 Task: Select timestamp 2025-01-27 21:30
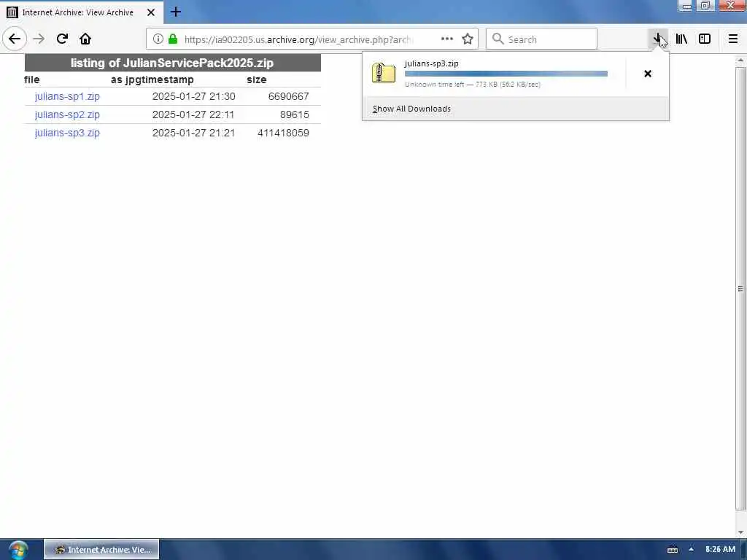click(x=193, y=97)
